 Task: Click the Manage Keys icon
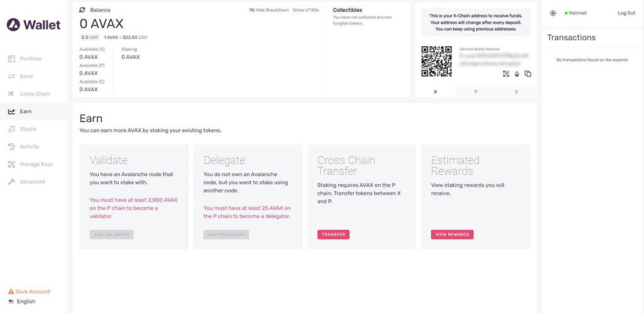[11, 164]
